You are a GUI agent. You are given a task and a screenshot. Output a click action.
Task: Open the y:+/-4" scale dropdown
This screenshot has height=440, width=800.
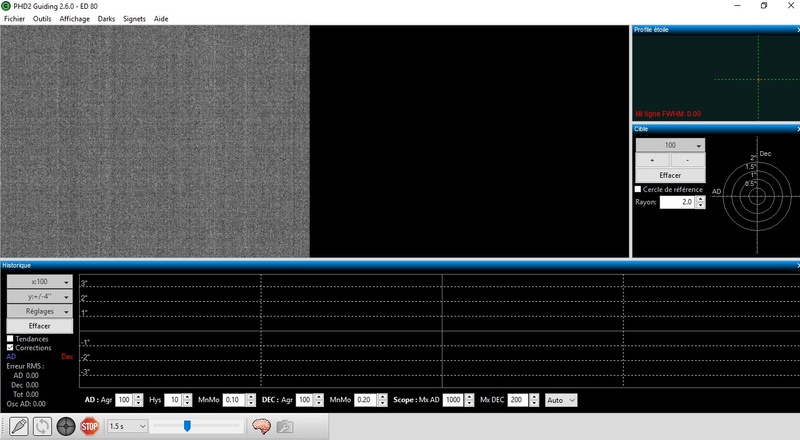click(39, 297)
